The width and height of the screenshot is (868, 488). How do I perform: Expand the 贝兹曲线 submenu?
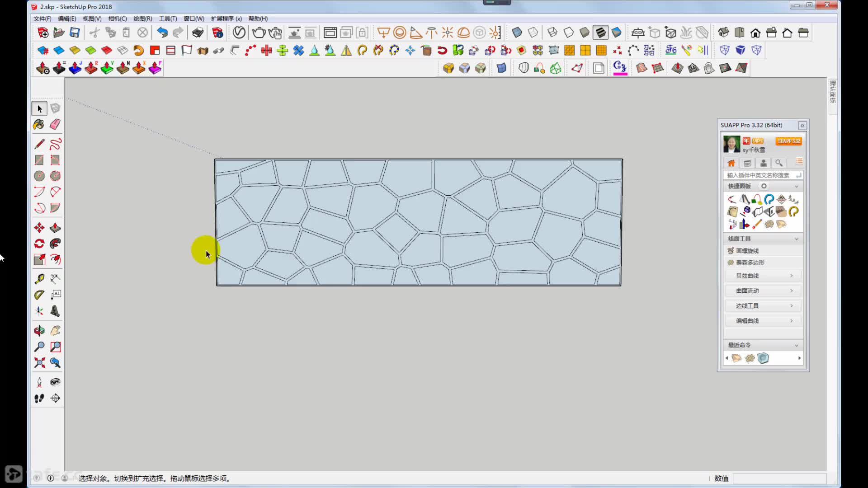(x=763, y=276)
